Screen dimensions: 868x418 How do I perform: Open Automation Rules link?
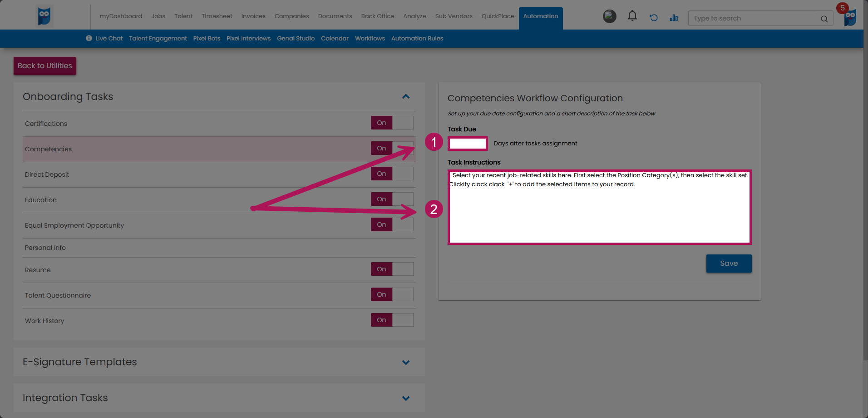(x=417, y=38)
